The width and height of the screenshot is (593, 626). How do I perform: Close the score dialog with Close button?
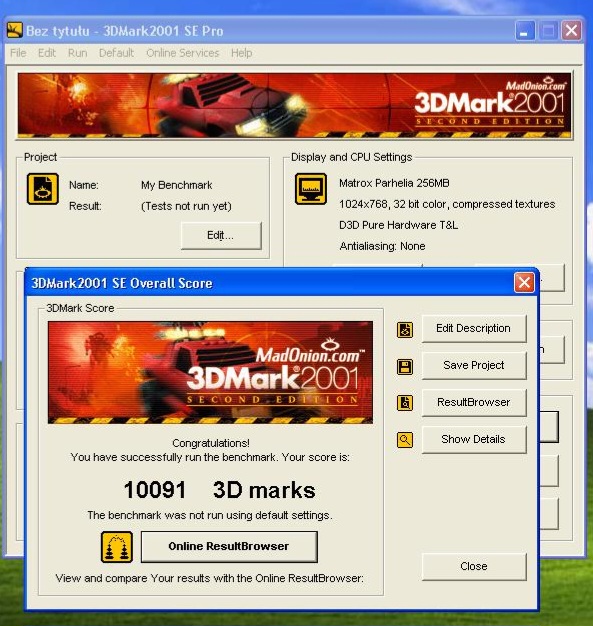pyautogui.click(x=474, y=567)
